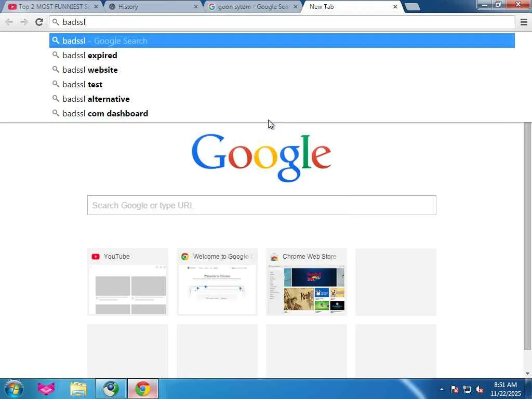Viewport: 532px width, 399px height.
Task: Close the 'goon sytem' Google Search tab
Action: pyautogui.click(x=296, y=7)
